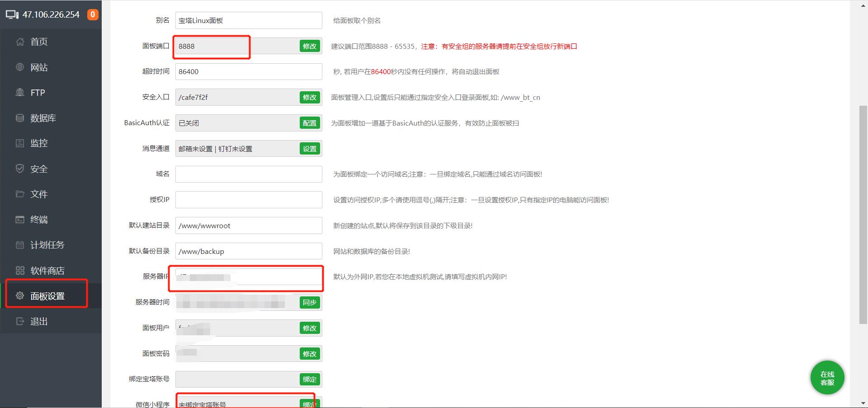Click the logout icon beside 退出
Screen dimensions: 868x408
coord(20,321)
